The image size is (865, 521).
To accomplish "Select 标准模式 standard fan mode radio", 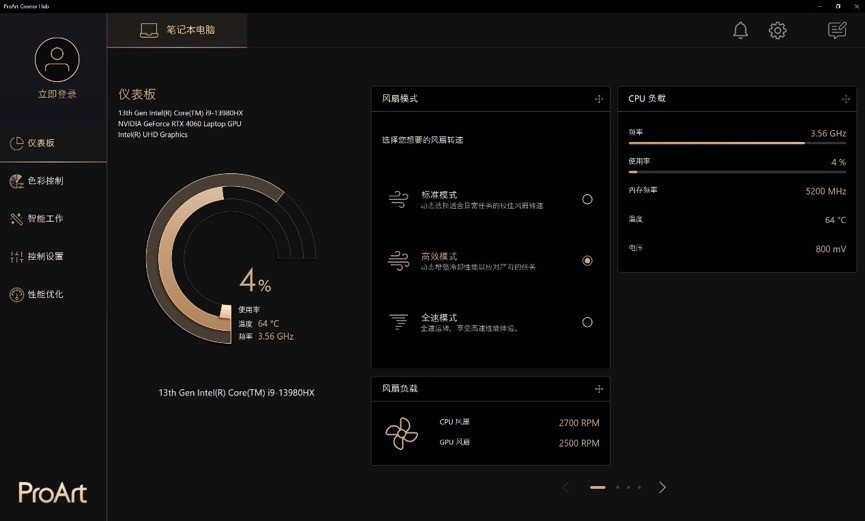I will coord(587,199).
